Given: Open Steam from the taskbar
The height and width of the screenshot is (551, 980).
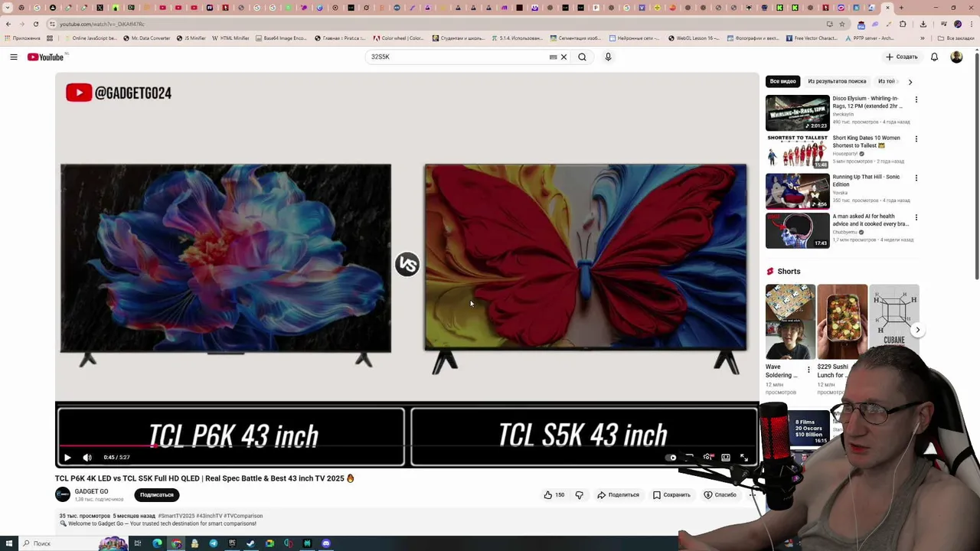Looking at the screenshot, I should click(x=250, y=543).
